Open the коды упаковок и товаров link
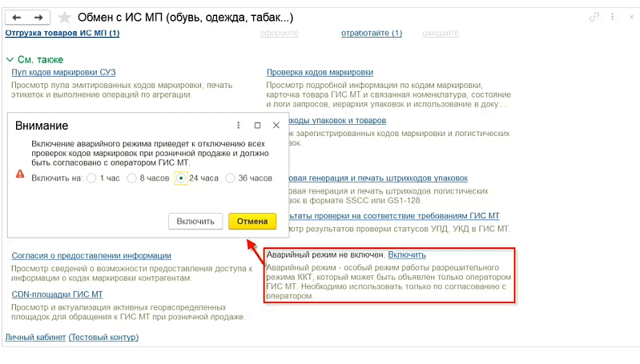640x364 pixels. 337,120
